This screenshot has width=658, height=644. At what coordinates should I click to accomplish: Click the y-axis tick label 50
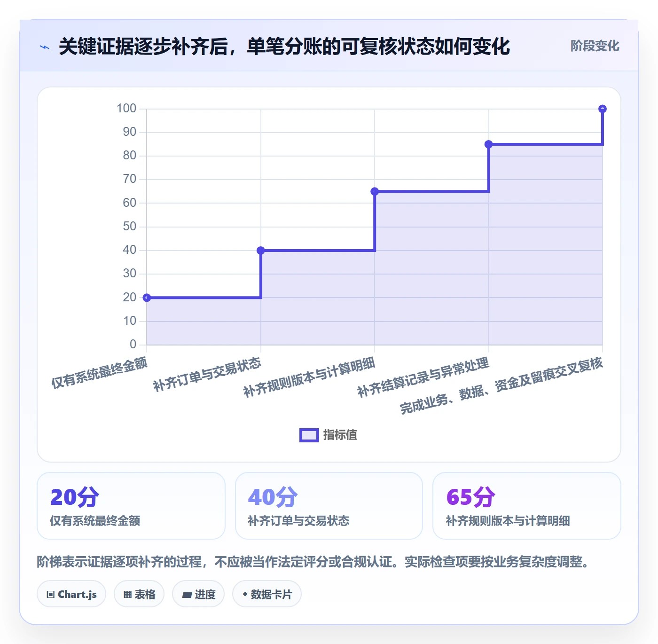pos(130,227)
